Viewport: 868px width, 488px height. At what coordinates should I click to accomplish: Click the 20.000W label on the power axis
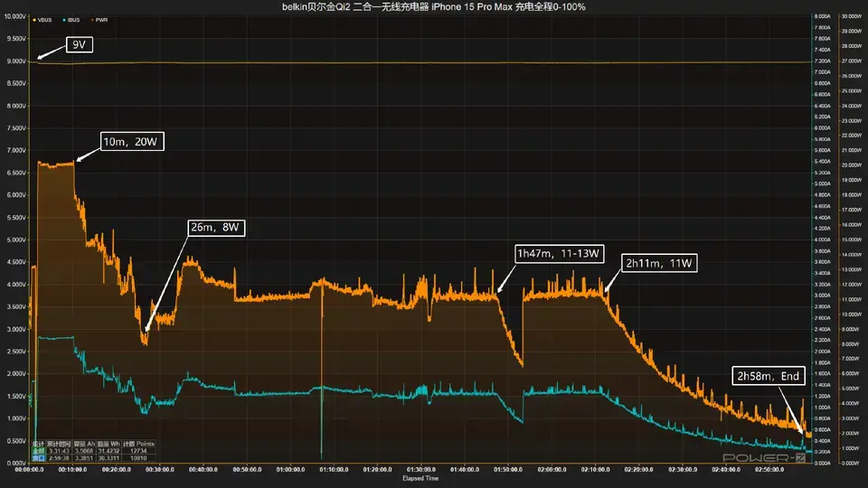coord(852,164)
